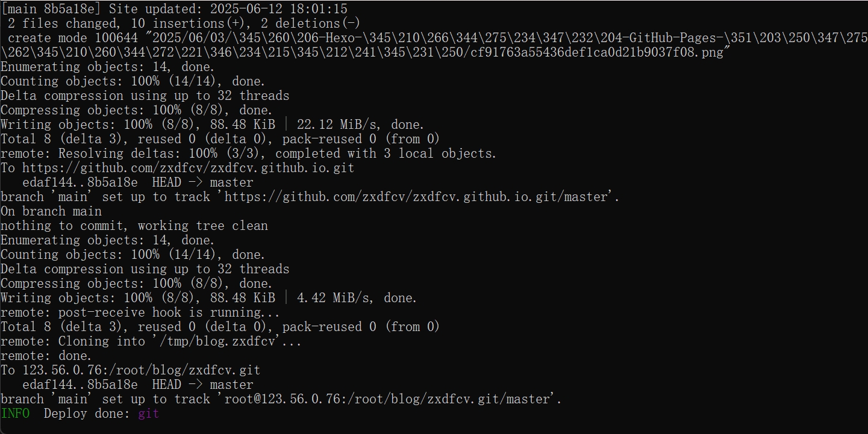Click the commit hash "[main 8b5a18e]"

click(x=51, y=9)
